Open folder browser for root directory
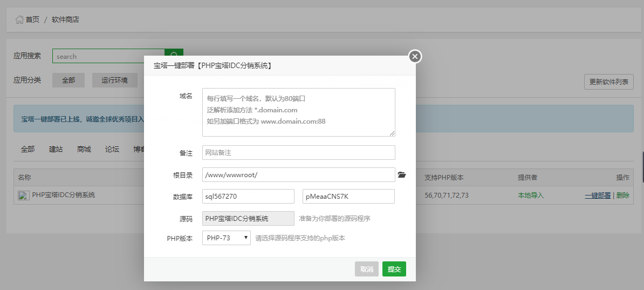 pos(401,175)
